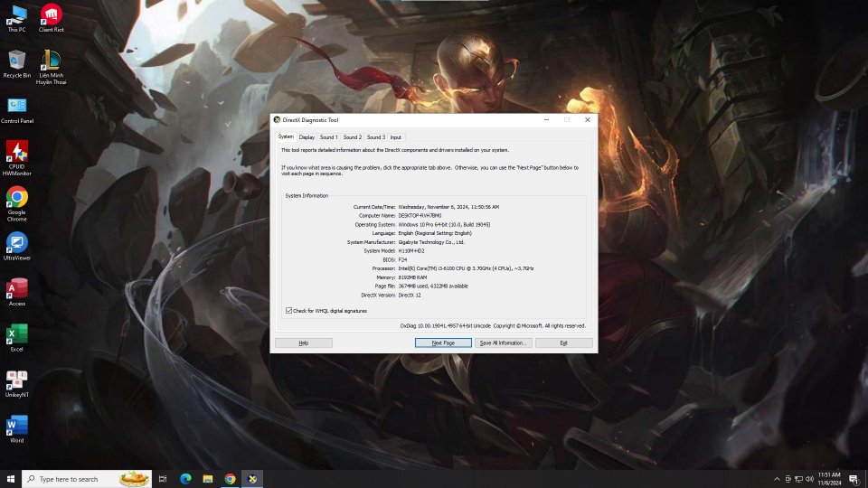Open File Explorer from the taskbar
Screen dimensions: 868x488
coord(208,479)
